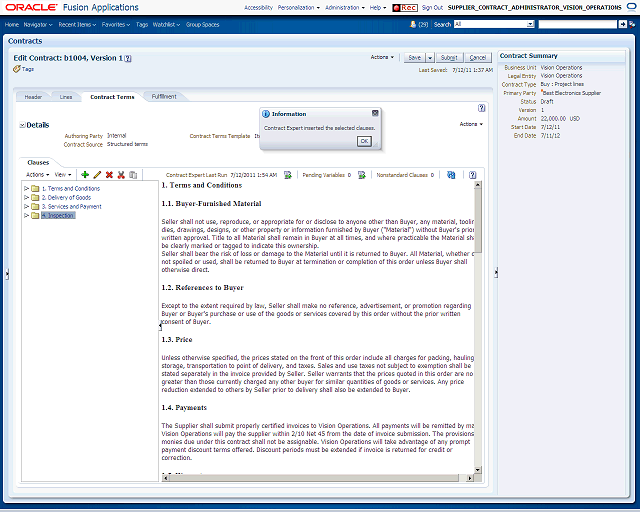The height and width of the screenshot is (512, 640).
Task: Click the Rec recording indicator
Action: click(404, 8)
